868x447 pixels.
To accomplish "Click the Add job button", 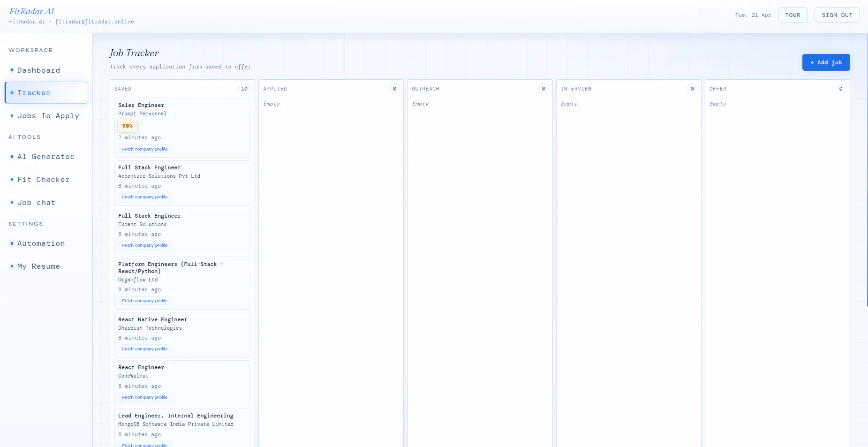I will point(826,62).
